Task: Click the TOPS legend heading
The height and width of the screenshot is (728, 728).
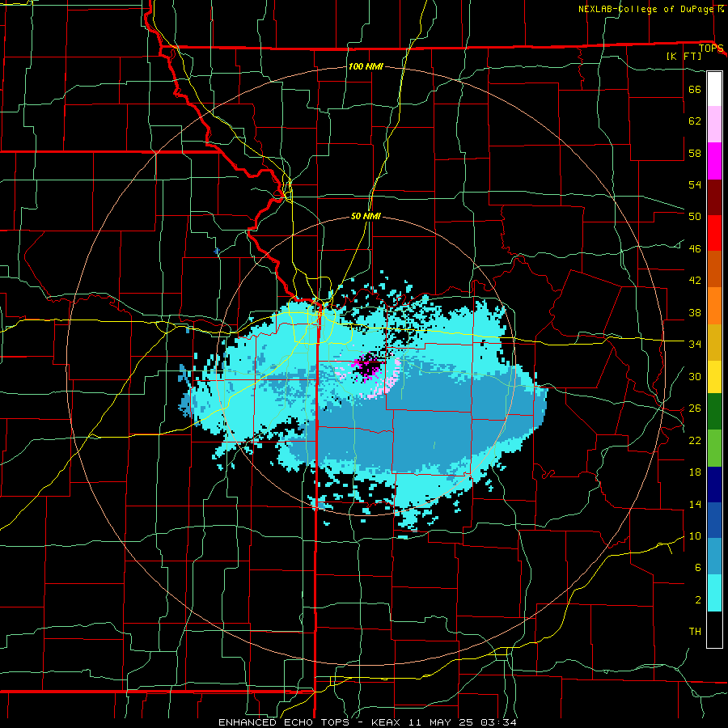Action: click(711, 48)
